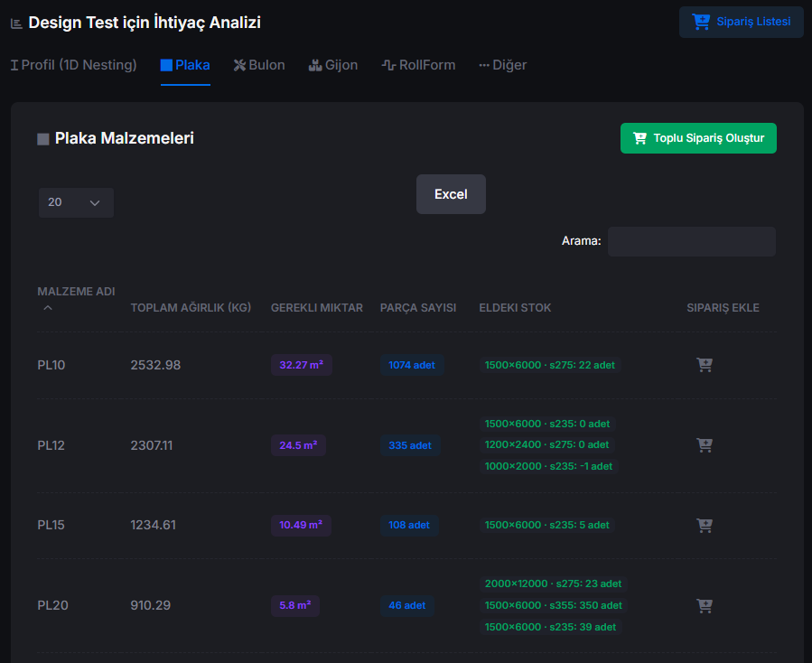Click the Plaka Malzemeleri heading
812x663 pixels.
pos(125,138)
